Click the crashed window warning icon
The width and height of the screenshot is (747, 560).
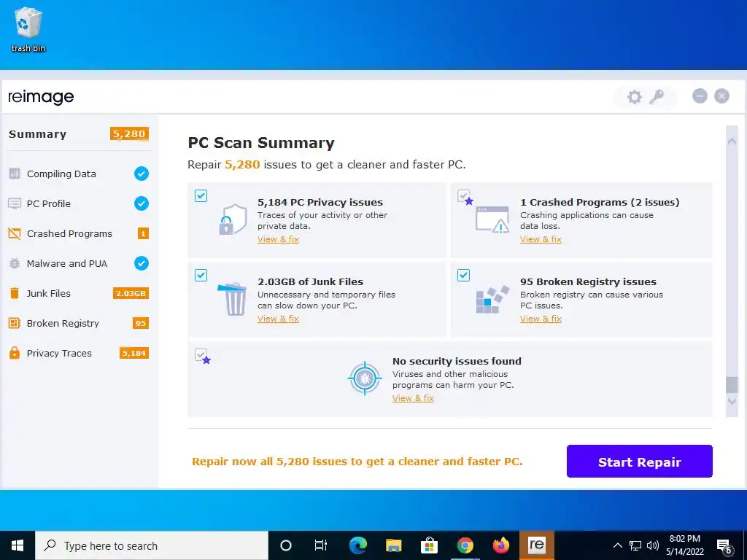(492, 219)
